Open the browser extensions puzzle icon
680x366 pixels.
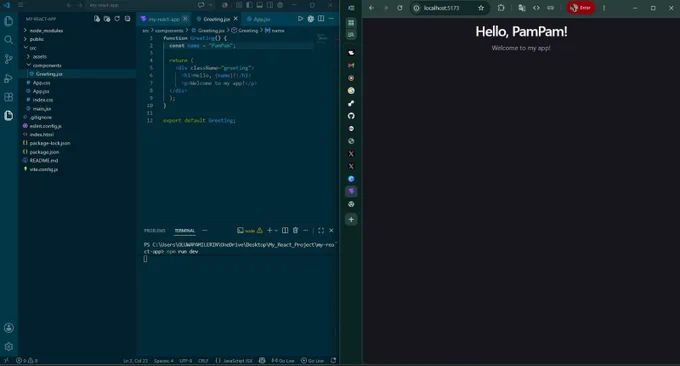point(501,8)
